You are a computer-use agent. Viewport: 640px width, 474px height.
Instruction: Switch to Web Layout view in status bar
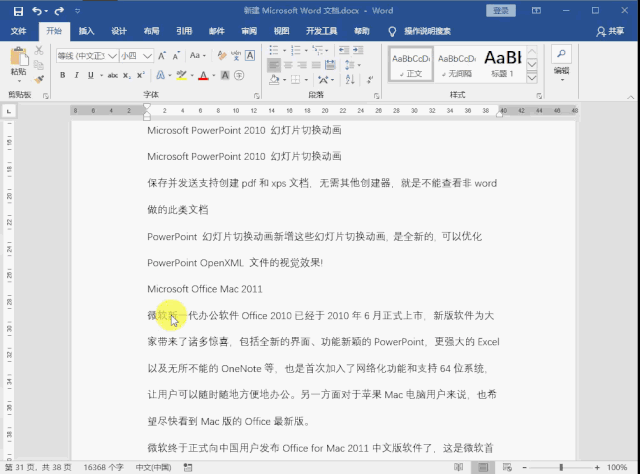point(507,467)
